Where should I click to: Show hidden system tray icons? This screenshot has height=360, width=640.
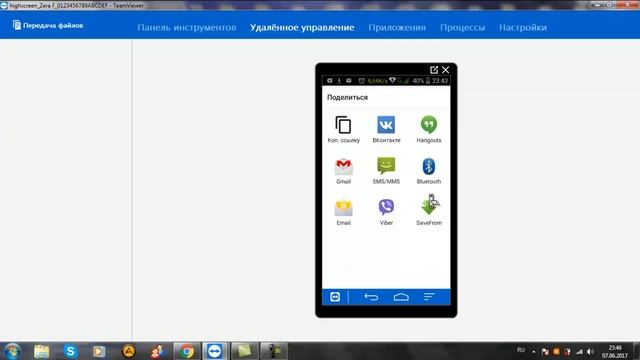tap(533, 351)
